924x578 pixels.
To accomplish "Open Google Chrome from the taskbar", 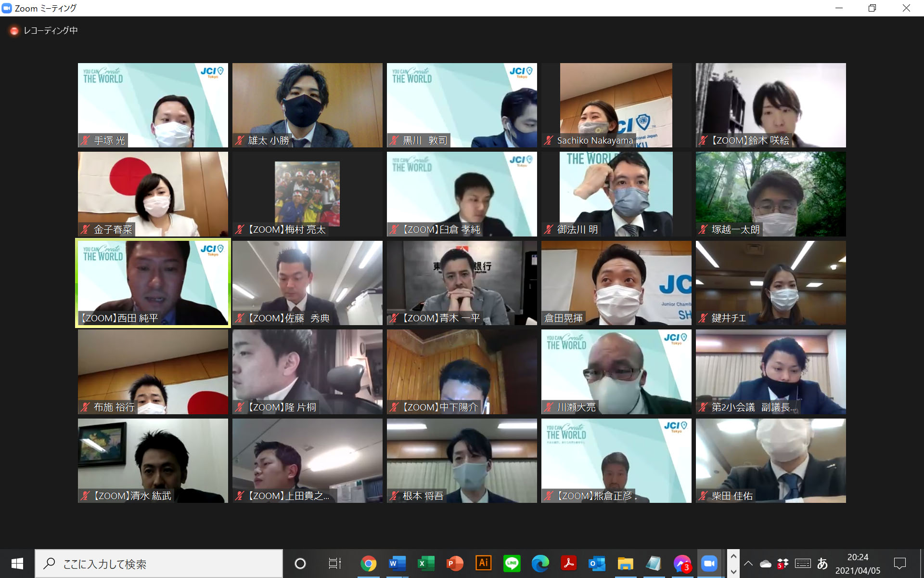I will (x=368, y=563).
